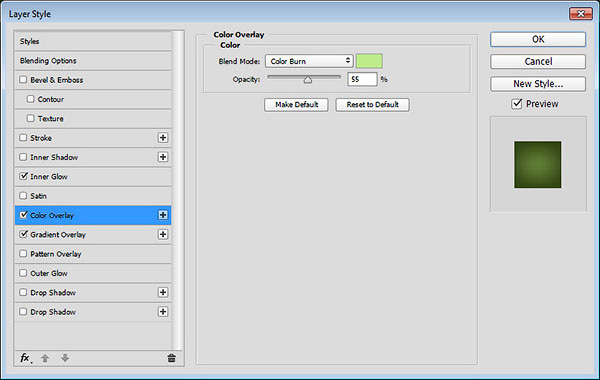This screenshot has width=600, height=380.
Task: Uncheck the Inner Glow checkbox
Action: [x=23, y=176]
